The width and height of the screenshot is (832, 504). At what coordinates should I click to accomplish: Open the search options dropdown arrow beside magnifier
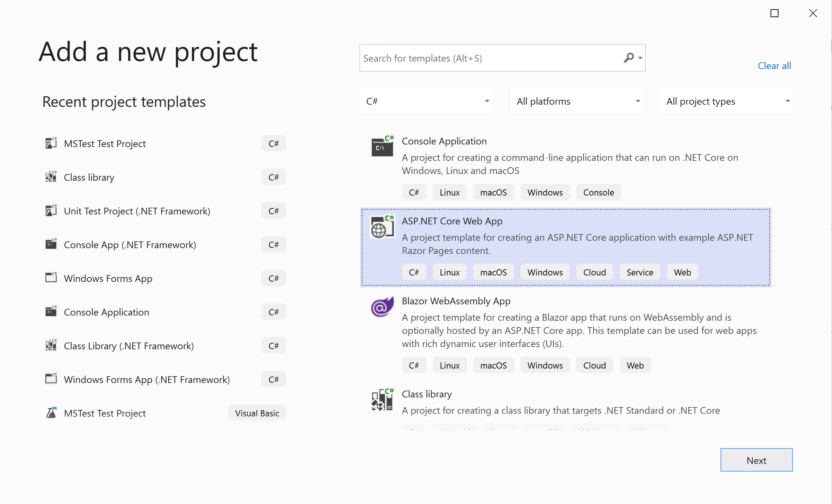(640, 58)
